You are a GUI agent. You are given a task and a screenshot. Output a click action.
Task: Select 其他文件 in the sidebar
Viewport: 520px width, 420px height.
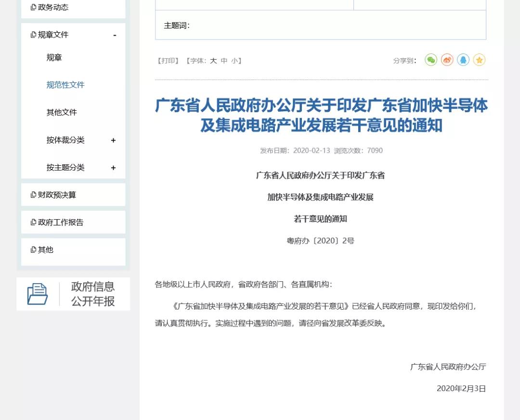(x=62, y=113)
